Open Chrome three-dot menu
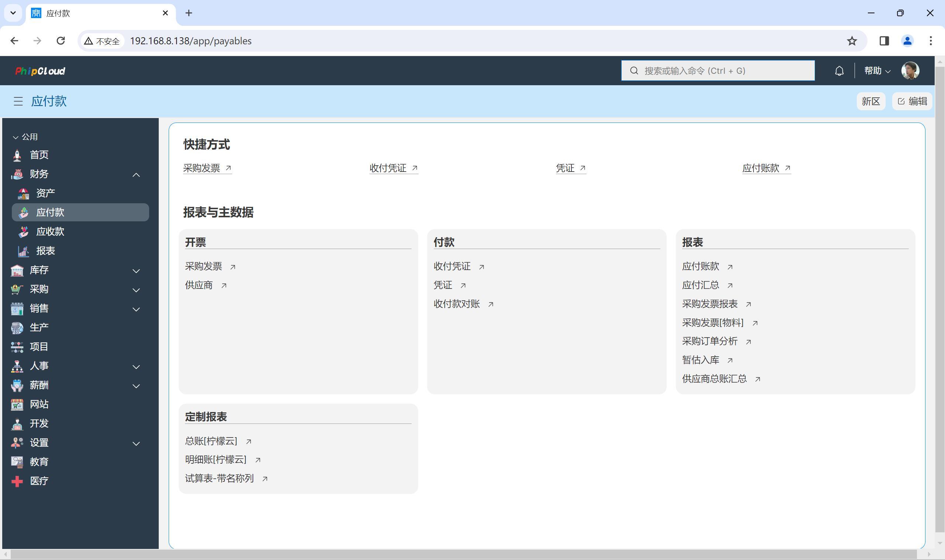945x560 pixels. coord(931,41)
